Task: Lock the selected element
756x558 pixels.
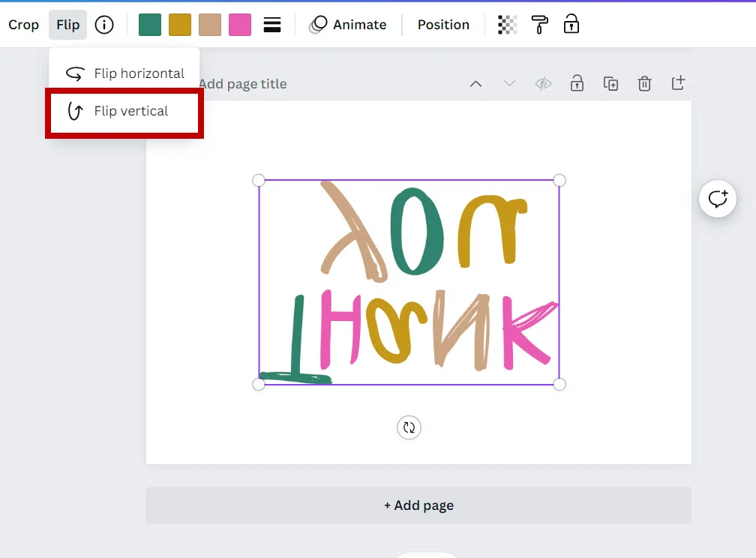Action: click(571, 24)
